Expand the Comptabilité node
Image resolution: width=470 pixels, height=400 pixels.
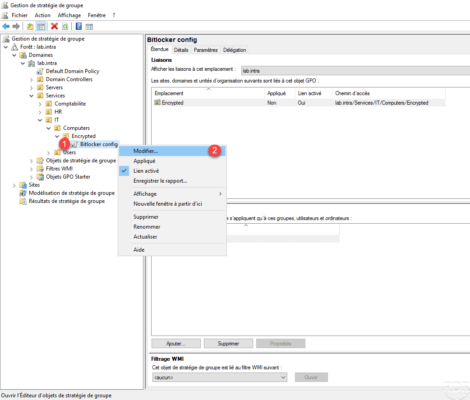pos(40,104)
